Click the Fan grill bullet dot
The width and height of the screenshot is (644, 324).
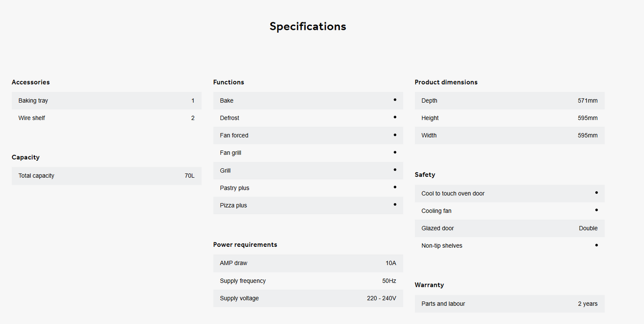(395, 152)
